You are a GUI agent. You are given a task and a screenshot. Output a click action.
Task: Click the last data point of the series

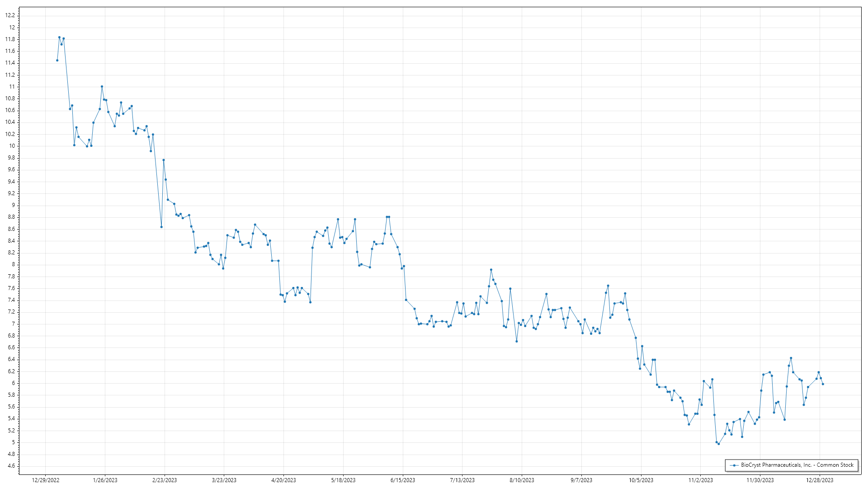coord(823,384)
